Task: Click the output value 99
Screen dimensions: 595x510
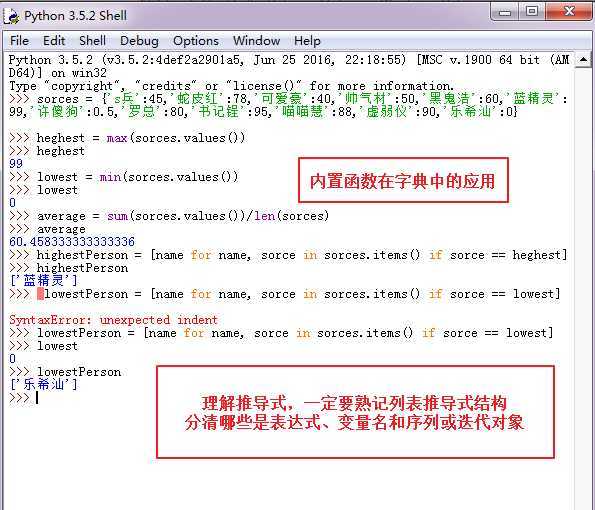Action: pyautogui.click(x=16, y=164)
